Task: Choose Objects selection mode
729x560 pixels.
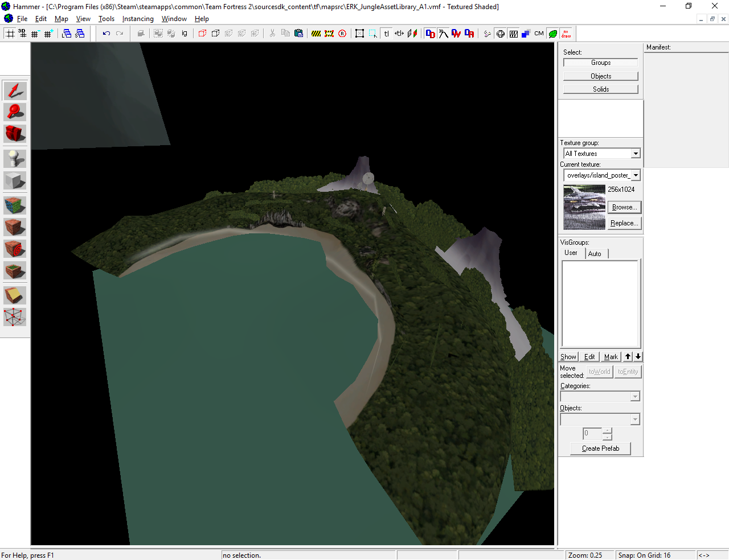Action: point(601,76)
